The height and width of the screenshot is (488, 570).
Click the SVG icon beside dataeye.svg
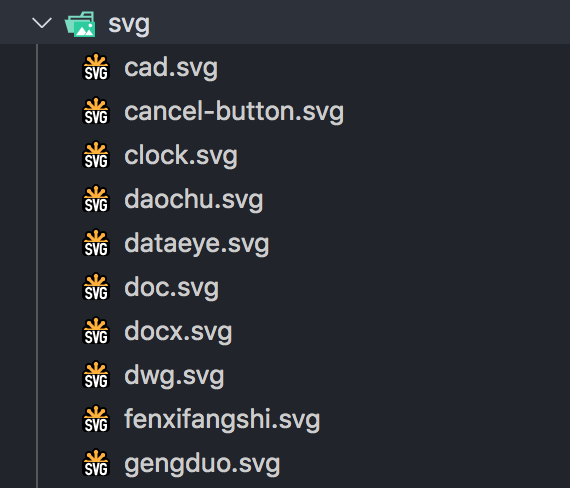96,243
